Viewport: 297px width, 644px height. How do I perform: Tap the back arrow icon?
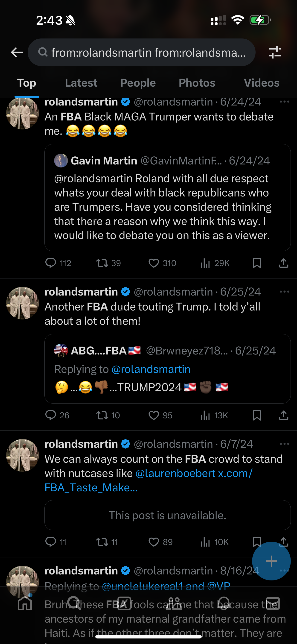click(x=17, y=52)
